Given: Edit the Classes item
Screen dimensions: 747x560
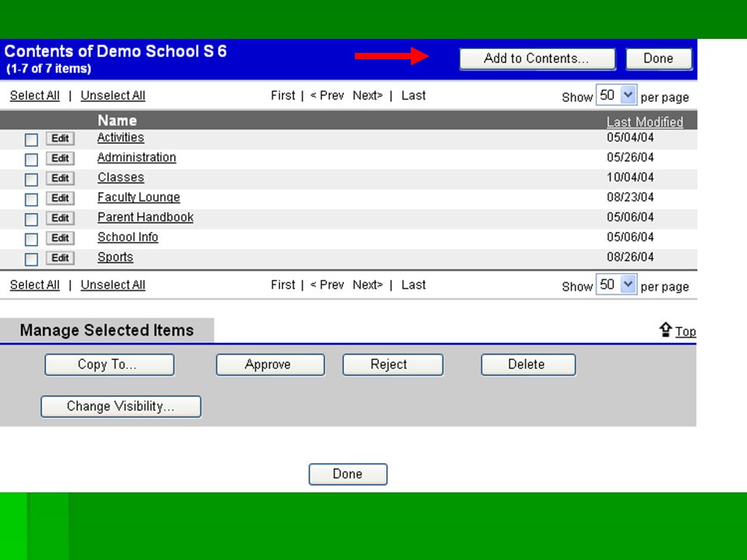Looking at the screenshot, I should (60, 178).
